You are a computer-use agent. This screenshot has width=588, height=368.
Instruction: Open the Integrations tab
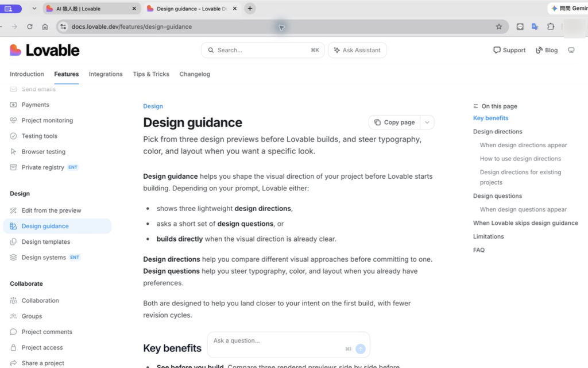[106, 74]
